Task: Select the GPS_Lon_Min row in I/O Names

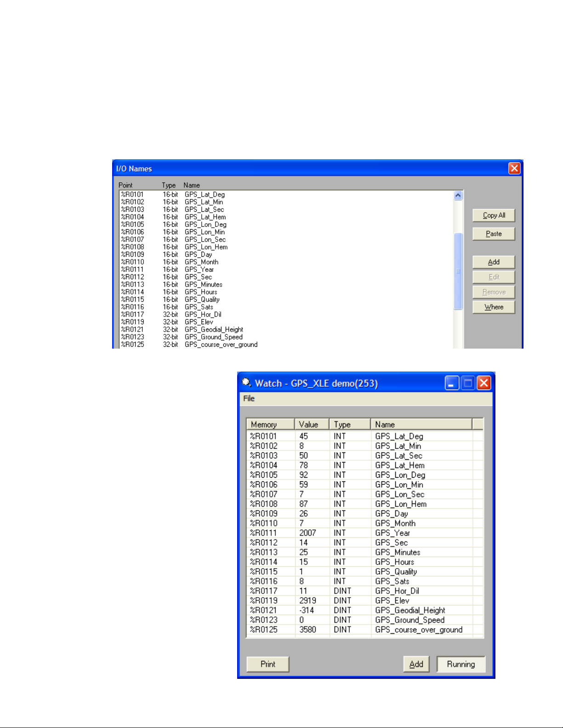Action: point(286,232)
